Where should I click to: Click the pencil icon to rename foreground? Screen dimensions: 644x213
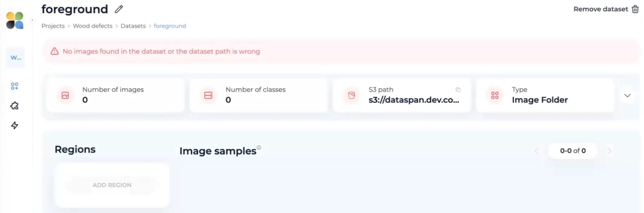click(x=119, y=9)
